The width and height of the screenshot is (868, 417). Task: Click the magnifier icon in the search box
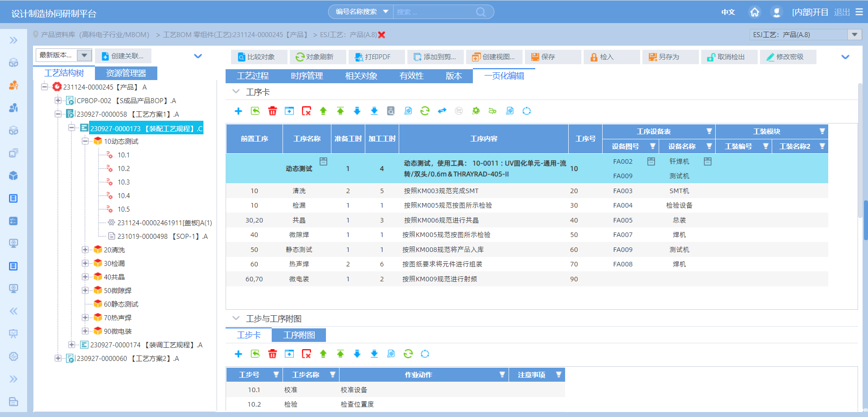click(x=481, y=12)
